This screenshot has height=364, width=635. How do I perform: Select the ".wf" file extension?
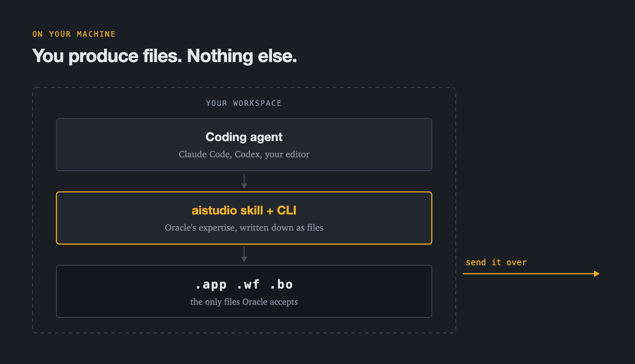coord(248,285)
